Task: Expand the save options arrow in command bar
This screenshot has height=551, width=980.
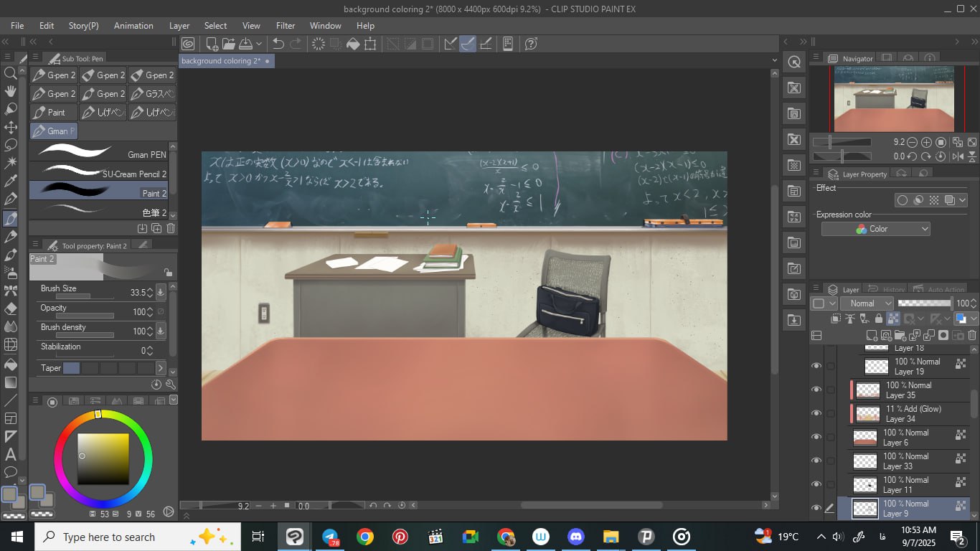Action: pyautogui.click(x=259, y=44)
